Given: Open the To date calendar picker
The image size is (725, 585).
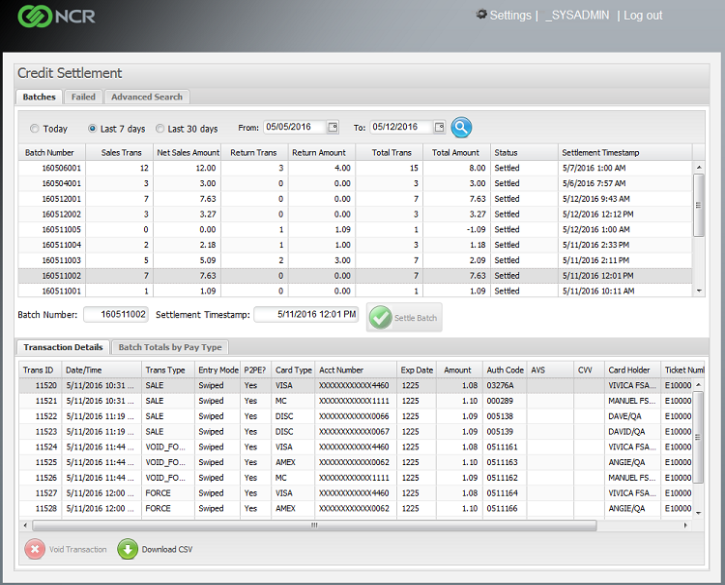Looking at the screenshot, I should point(439,127).
